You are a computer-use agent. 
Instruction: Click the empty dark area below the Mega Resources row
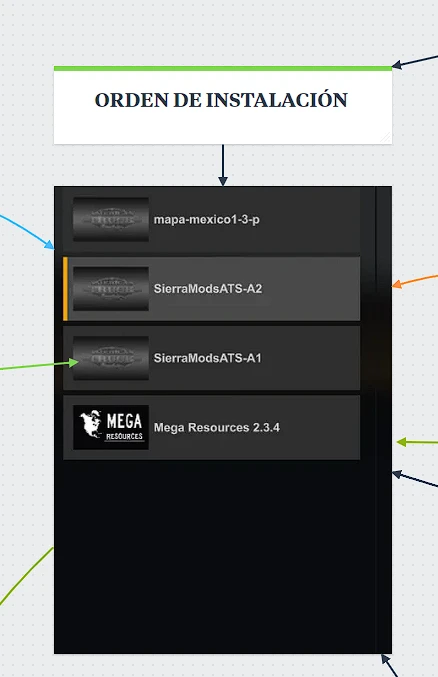pos(214,556)
